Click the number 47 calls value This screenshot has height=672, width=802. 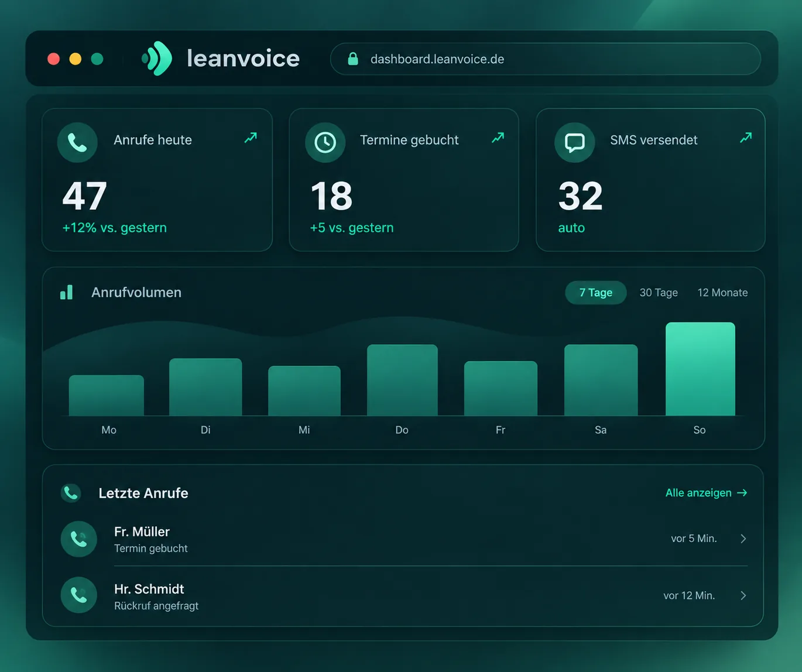[85, 196]
